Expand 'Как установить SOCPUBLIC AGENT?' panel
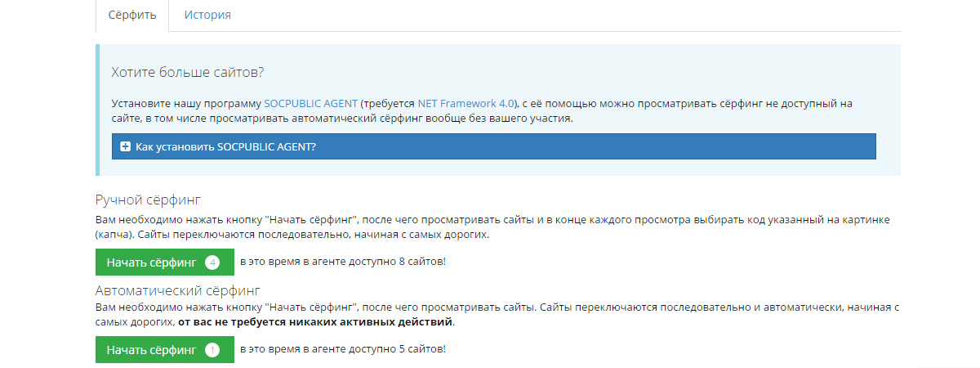This screenshot has width=980, height=368. click(493, 146)
